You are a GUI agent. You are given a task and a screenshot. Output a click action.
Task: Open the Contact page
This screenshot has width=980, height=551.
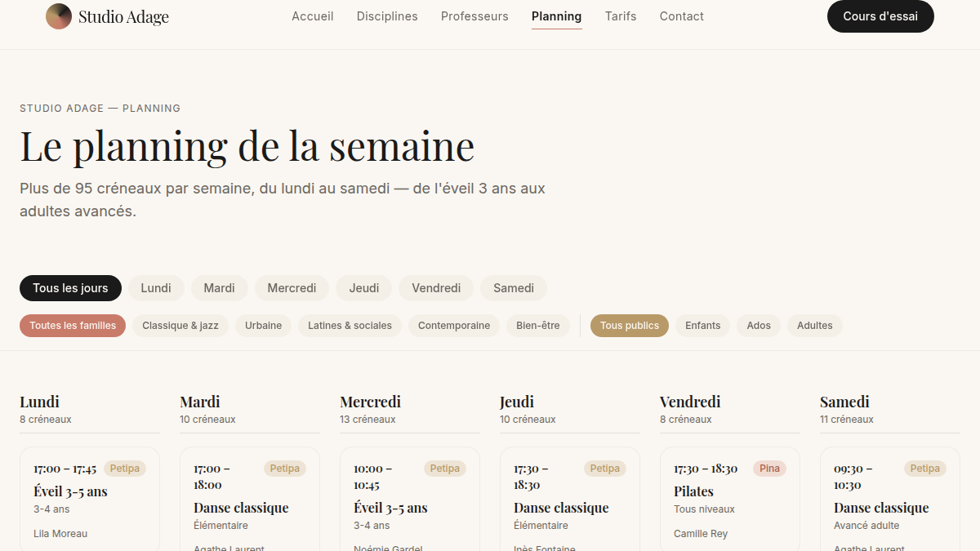pyautogui.click(x=682, y=16)
